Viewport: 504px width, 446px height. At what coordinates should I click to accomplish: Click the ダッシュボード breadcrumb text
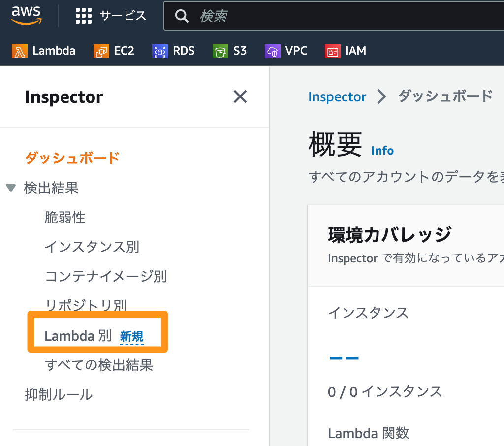pos(445,96)
